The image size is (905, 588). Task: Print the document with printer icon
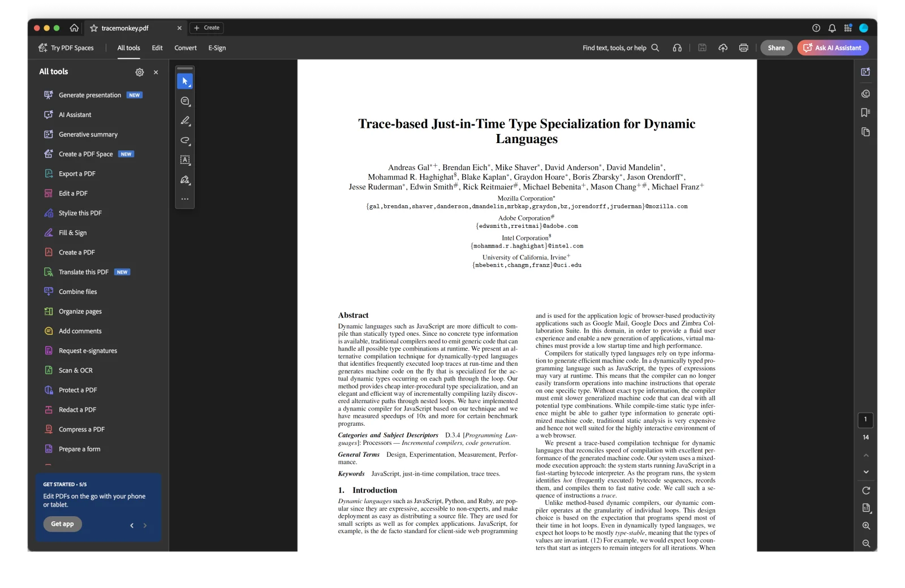744,48
